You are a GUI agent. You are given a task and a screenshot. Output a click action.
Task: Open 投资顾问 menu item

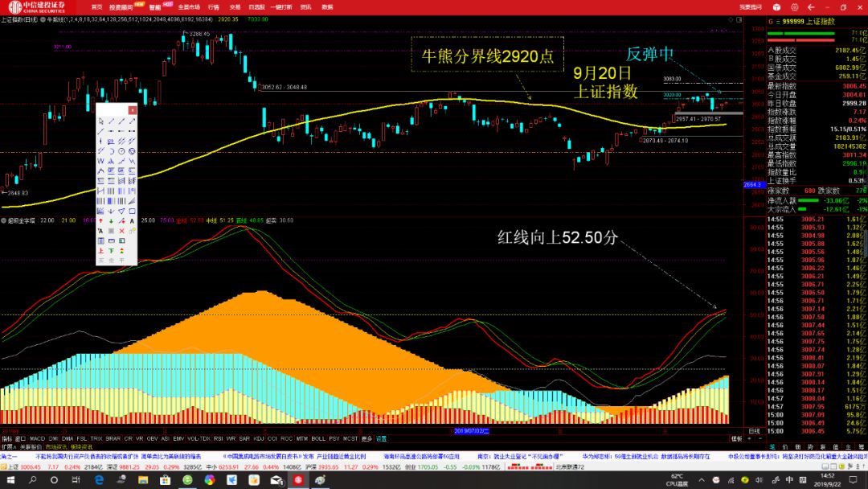coord(121,7)
